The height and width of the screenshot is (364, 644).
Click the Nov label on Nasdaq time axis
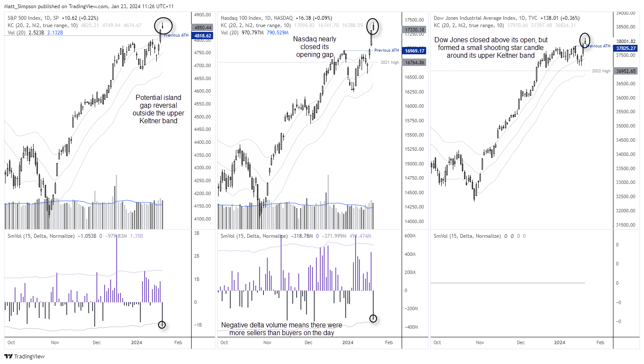(267, 343)
